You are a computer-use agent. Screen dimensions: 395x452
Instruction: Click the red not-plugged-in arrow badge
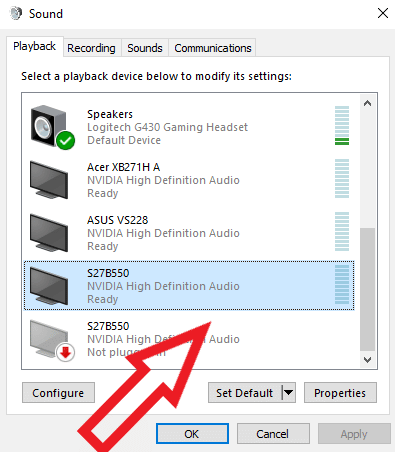[x=65, y=352]
